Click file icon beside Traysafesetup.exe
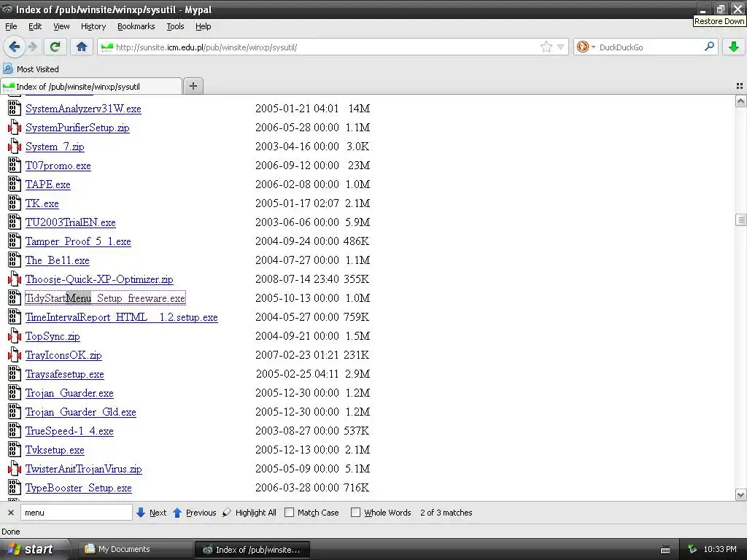Viewport: 747px width, 560px height. [15, 374]
